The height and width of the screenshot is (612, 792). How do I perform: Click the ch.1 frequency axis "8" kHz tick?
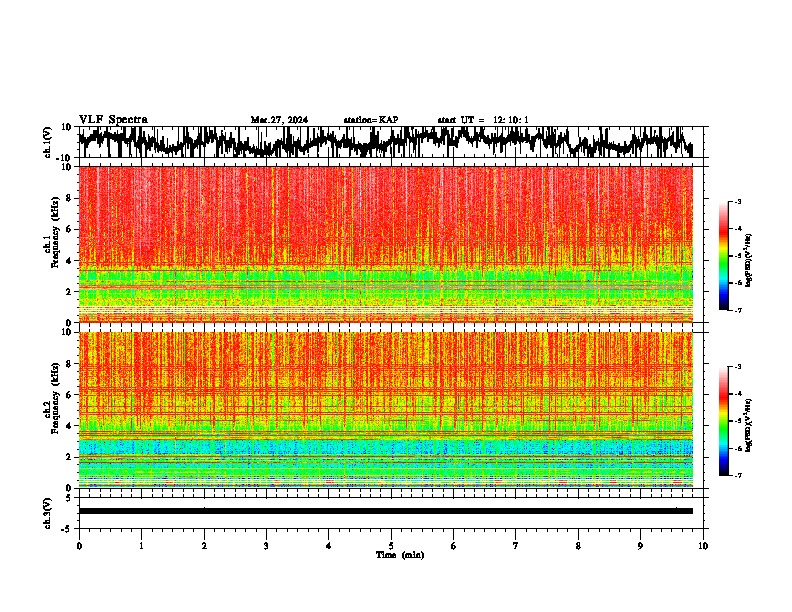(69, 198)
